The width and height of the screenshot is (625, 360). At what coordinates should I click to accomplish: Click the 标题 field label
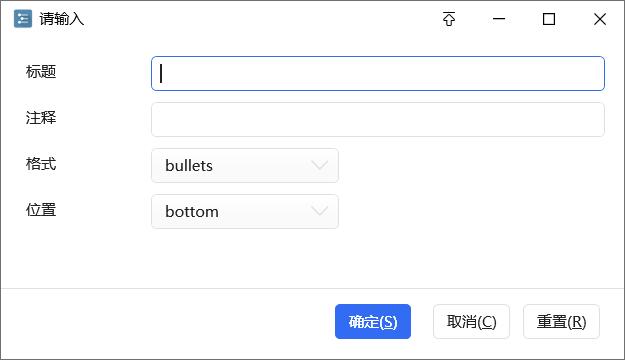(x=41, y=72)
